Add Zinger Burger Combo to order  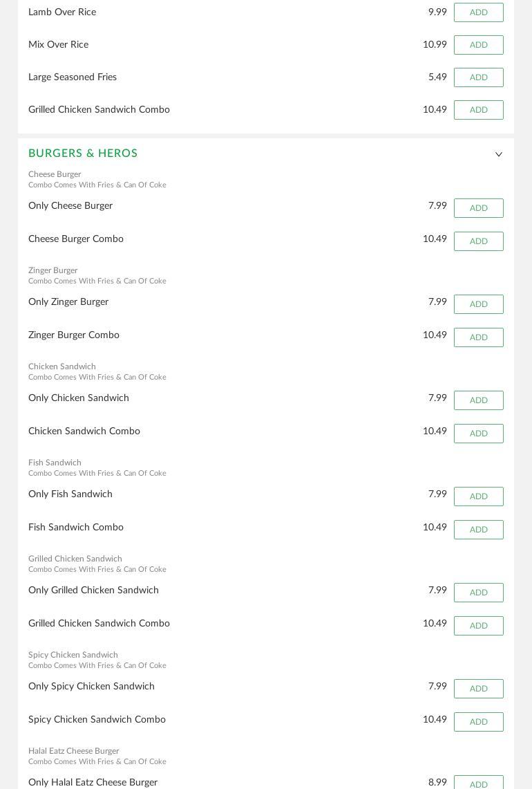tap(478, 337)
